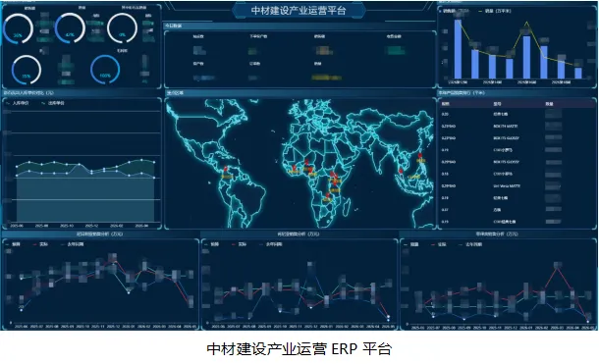Click the 55% circular gauge
599x364 pixels.
[27, 71]
